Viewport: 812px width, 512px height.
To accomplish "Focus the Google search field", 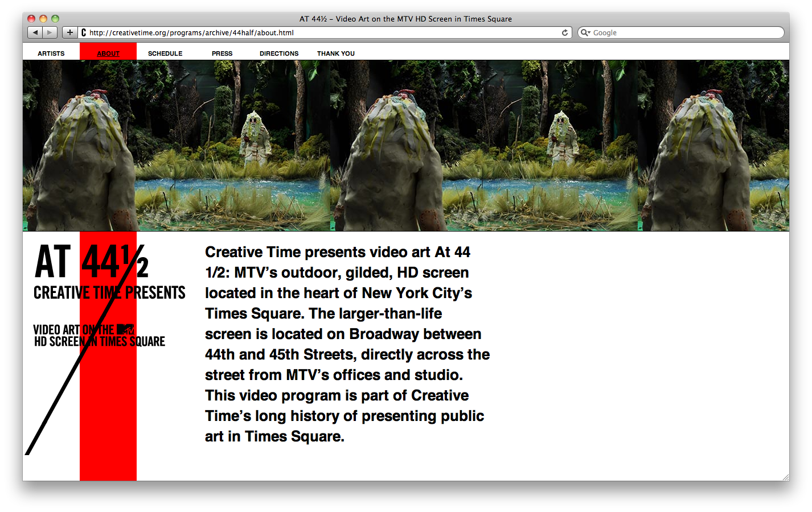I will point(680,32).
